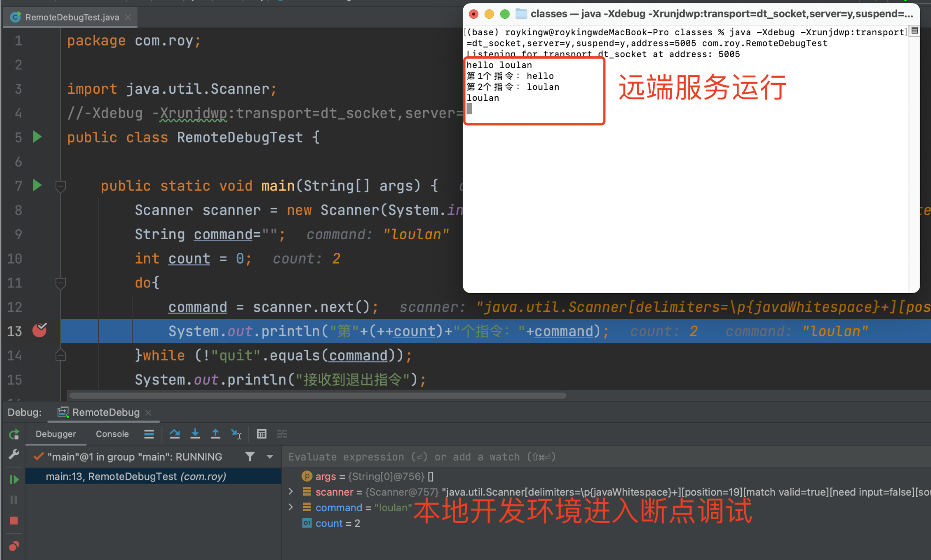Image resolution: width=931 pixels, height=560 pixels.
Task: Click inside the terminal at the cursor block
Action: pyautogui.click(x=469, y=109)
